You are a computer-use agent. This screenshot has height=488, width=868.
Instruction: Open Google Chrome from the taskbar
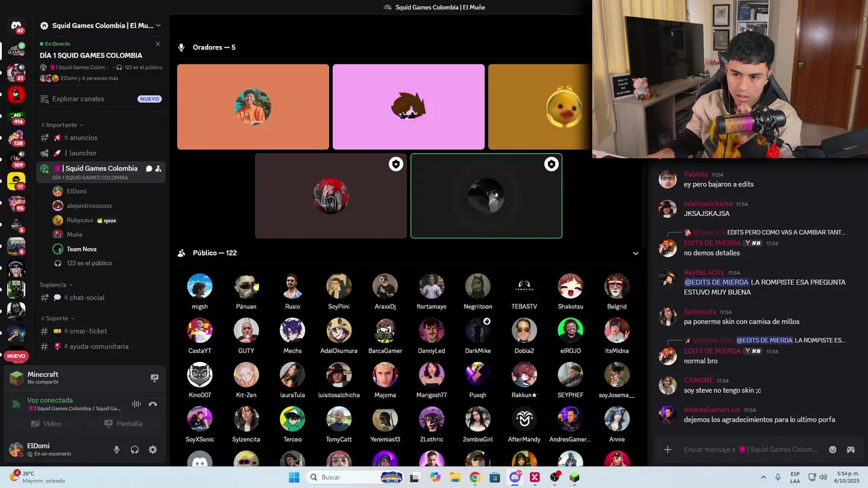[x=475, y=477]
